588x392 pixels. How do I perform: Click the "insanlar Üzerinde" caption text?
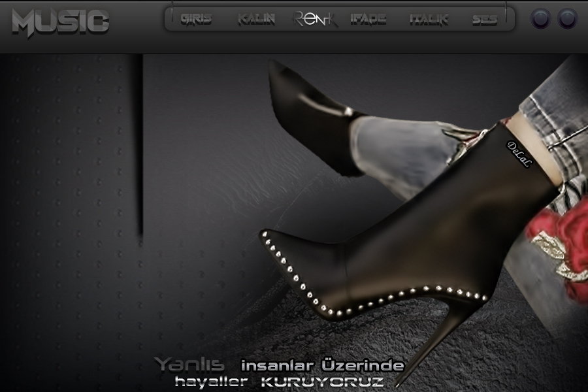pyautogui.click(x=322, y=365)
